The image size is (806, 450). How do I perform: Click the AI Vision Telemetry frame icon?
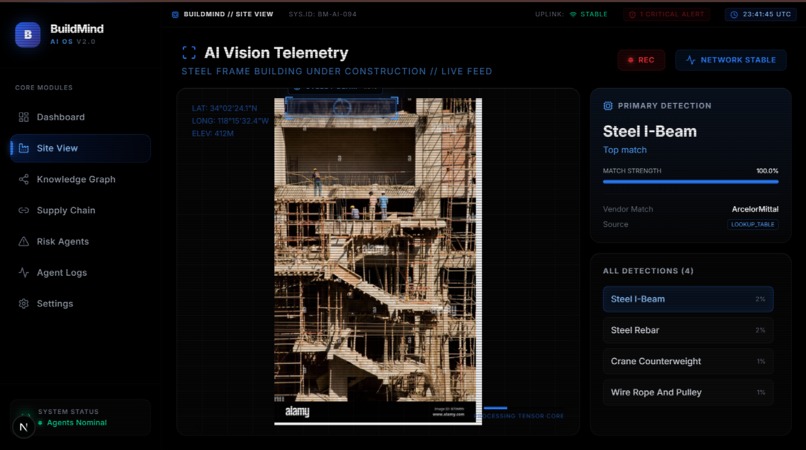pos(189,52)
